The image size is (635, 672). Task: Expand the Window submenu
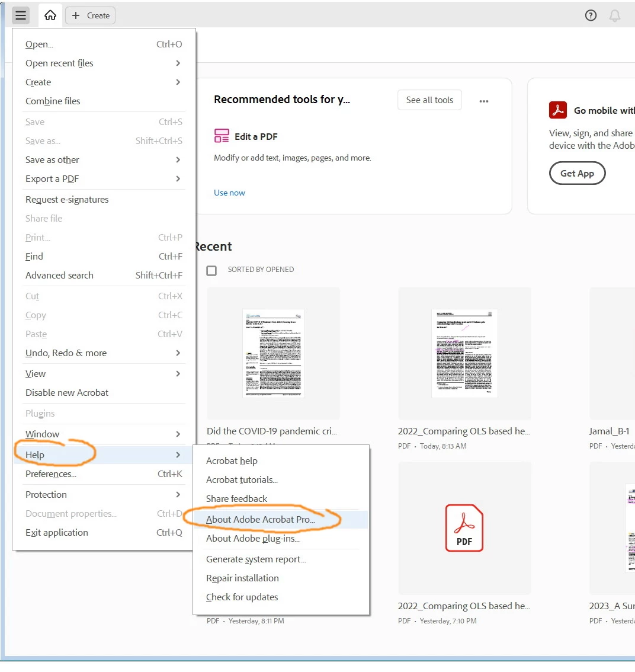tap(104, 434)
